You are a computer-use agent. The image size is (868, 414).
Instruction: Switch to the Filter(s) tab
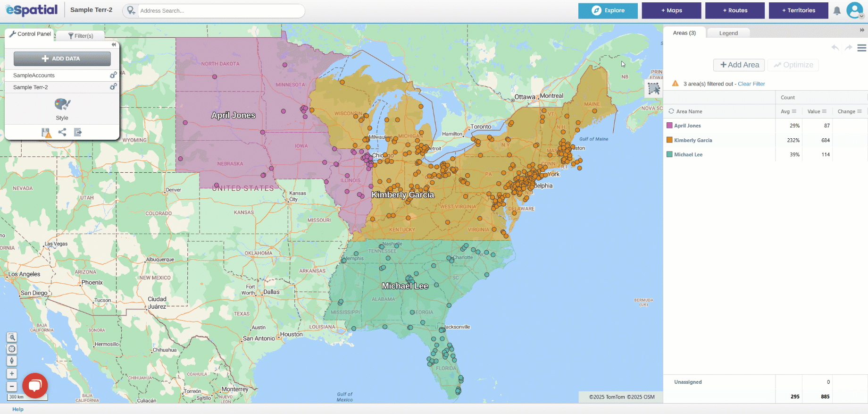point(81,36)
